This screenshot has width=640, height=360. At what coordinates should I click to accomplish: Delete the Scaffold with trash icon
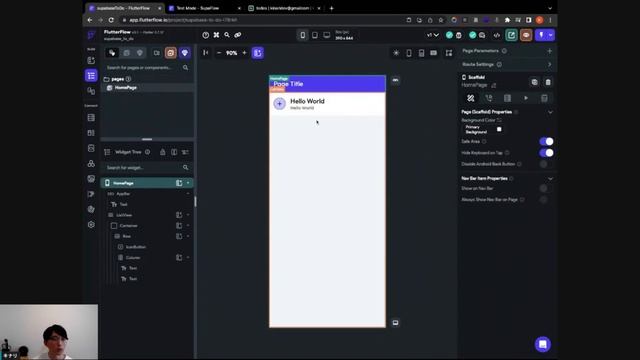coord(548,82)
